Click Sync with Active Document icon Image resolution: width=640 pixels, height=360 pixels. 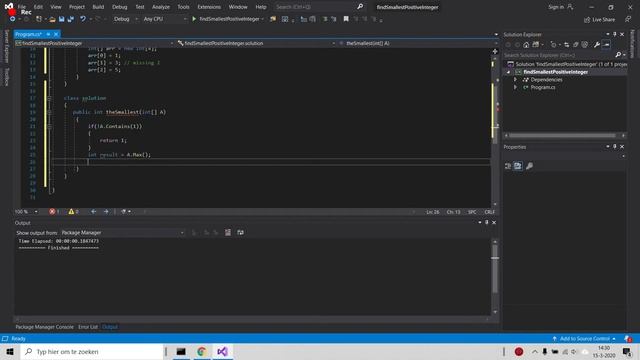tap(566, 45)
